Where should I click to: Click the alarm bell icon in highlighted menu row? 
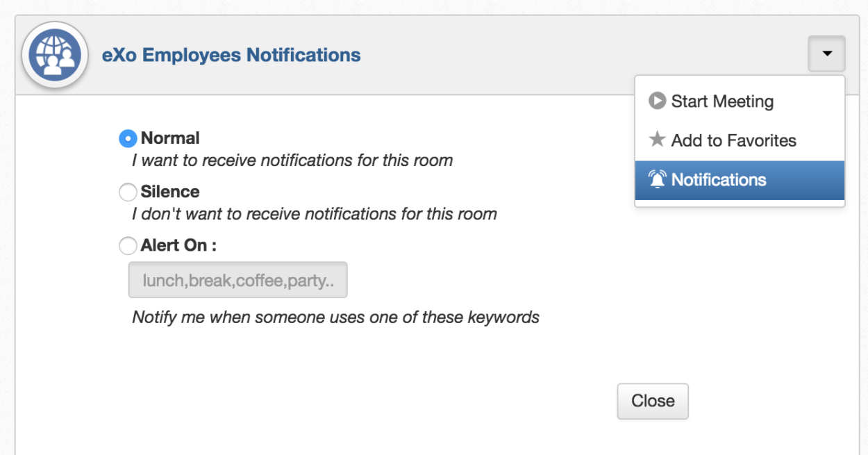point(658,179)
